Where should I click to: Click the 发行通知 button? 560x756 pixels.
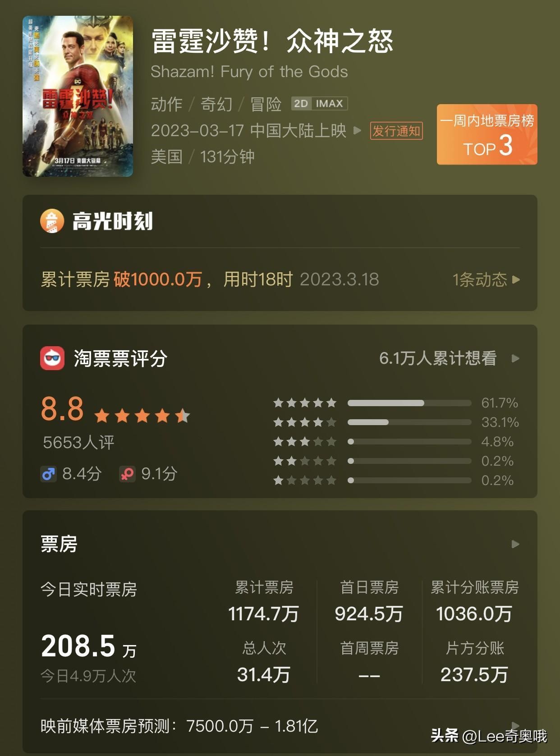[x=396, y=131]
